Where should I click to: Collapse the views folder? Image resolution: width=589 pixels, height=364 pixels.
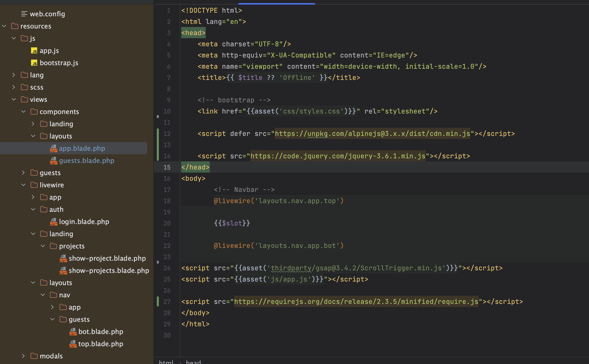tap(14, 100)
